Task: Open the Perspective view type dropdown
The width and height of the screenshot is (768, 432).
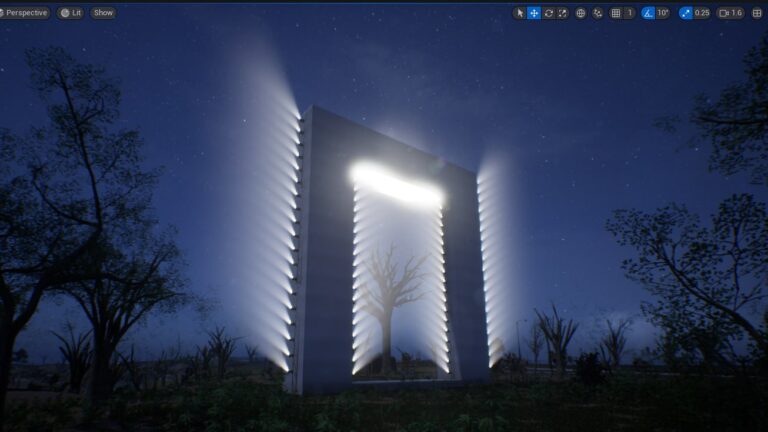Action: (x=25, y=13)
